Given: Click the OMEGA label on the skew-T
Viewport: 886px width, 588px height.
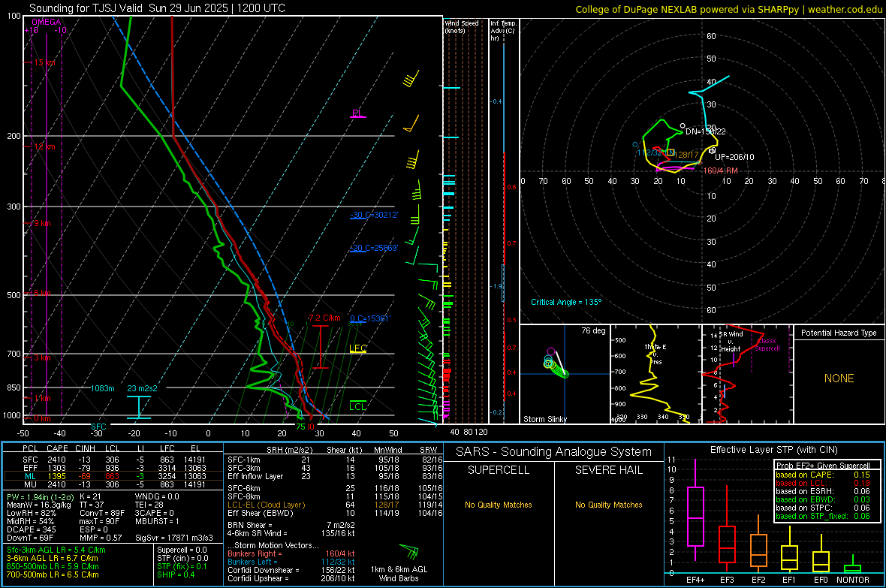Looking at the screenshot, I should click(47, 22).
